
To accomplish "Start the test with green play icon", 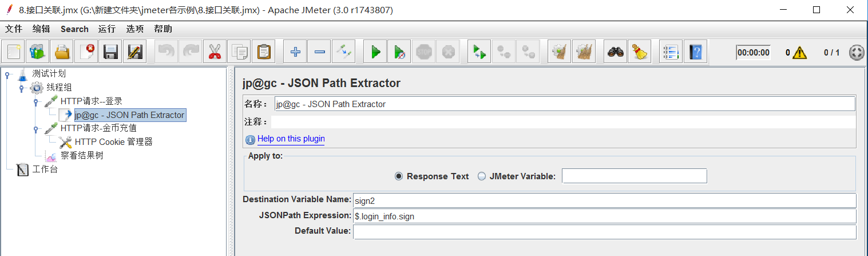I will pos(375,52).
